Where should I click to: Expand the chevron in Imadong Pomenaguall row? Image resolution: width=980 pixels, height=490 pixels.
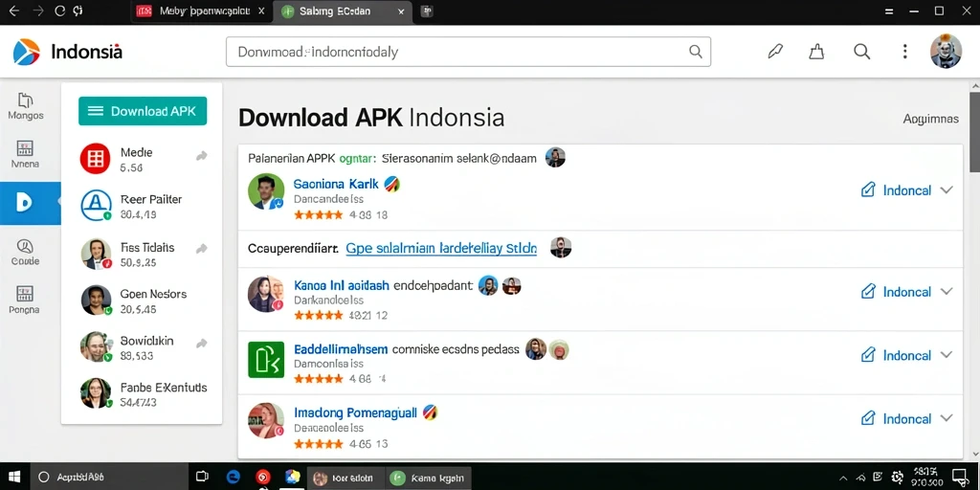(947, 419)
